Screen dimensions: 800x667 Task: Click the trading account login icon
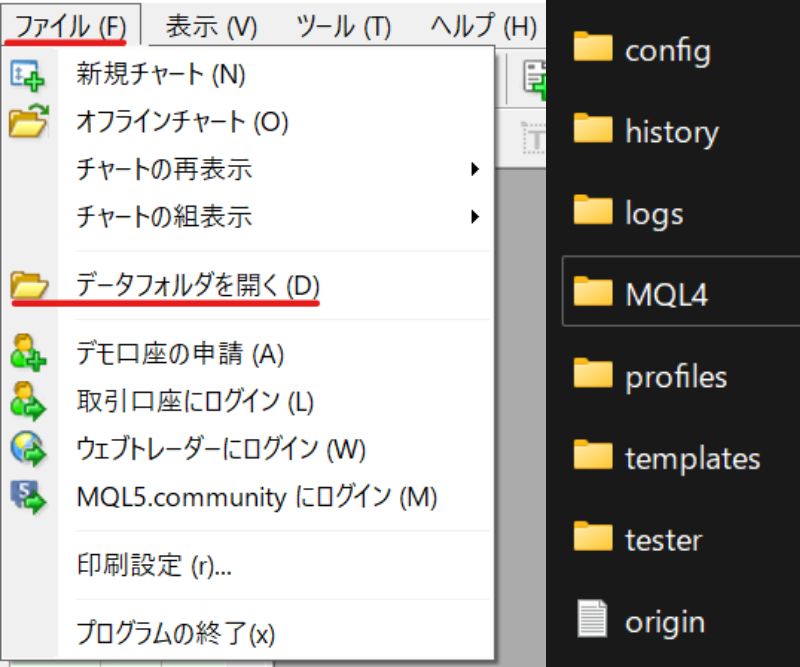pos(27,401)
